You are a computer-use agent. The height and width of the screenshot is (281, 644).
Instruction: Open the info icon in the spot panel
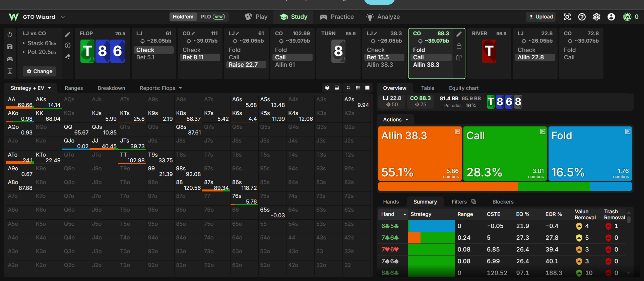[67, 45]
